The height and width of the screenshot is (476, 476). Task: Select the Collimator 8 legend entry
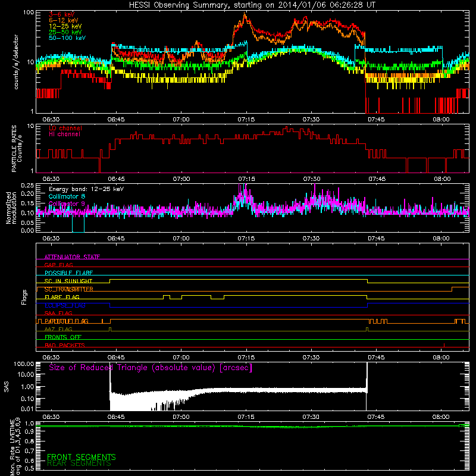tap(67, 196)
